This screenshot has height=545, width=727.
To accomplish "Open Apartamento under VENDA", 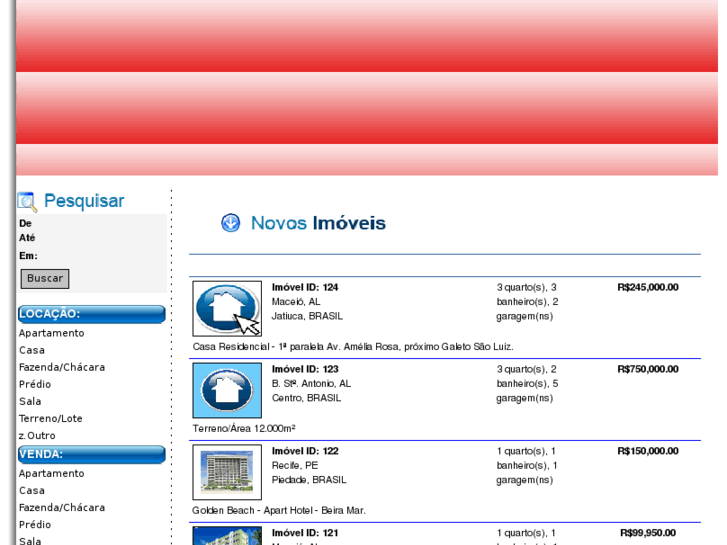I will pos(51,474).
